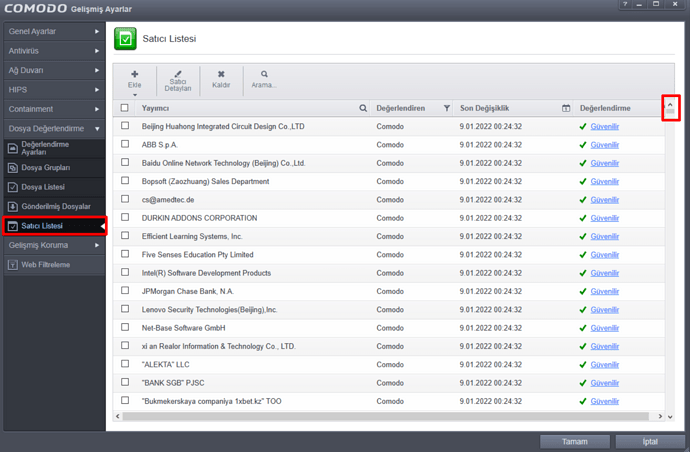The image size is (690, 452).
Task: Open Dosya Listesi in the sidebar
Action: click(x=43, y=187)
